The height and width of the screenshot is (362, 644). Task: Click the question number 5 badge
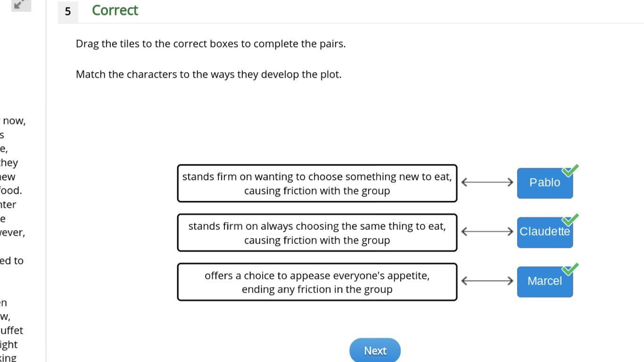(x=68, y=11)
